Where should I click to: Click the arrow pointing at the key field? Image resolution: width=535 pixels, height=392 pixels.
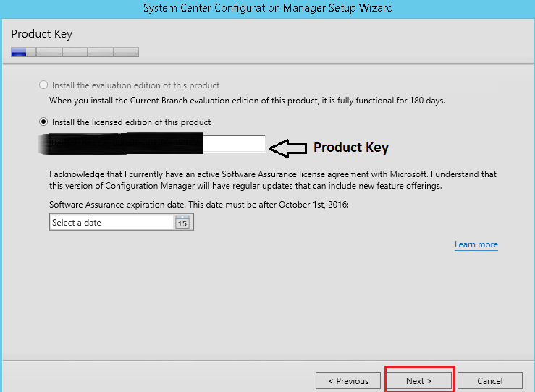point(287,148)
